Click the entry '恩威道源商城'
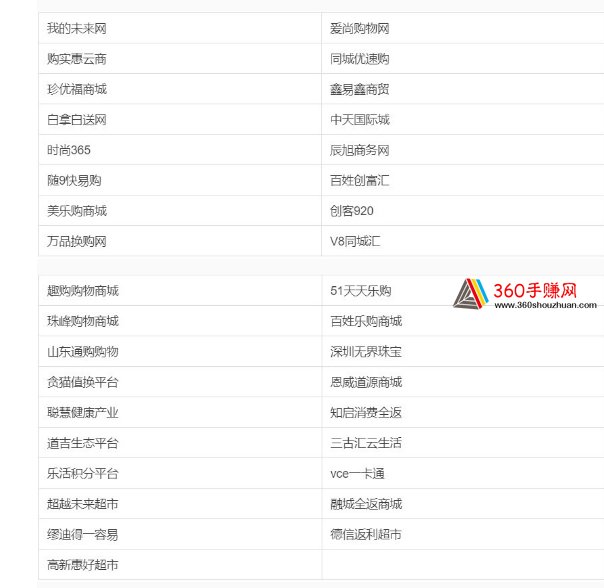Screen dimensions: 604x588 (366, 382)
